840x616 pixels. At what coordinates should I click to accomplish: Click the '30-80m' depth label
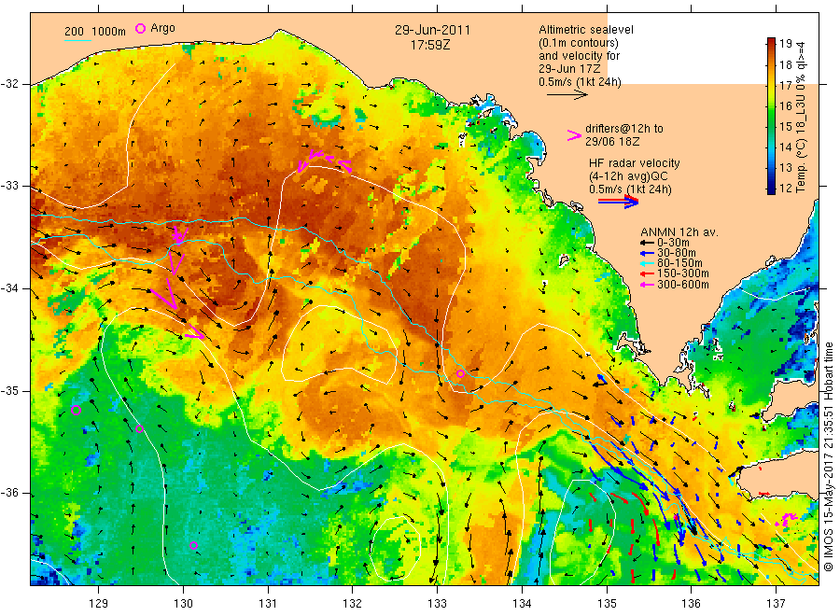coord(677,253)
